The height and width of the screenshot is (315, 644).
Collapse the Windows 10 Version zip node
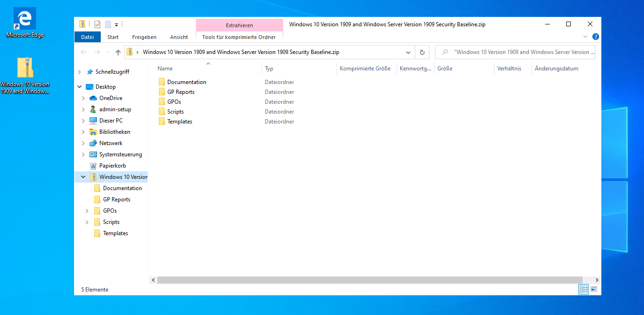pyautogui.click(x=83, y=177)
